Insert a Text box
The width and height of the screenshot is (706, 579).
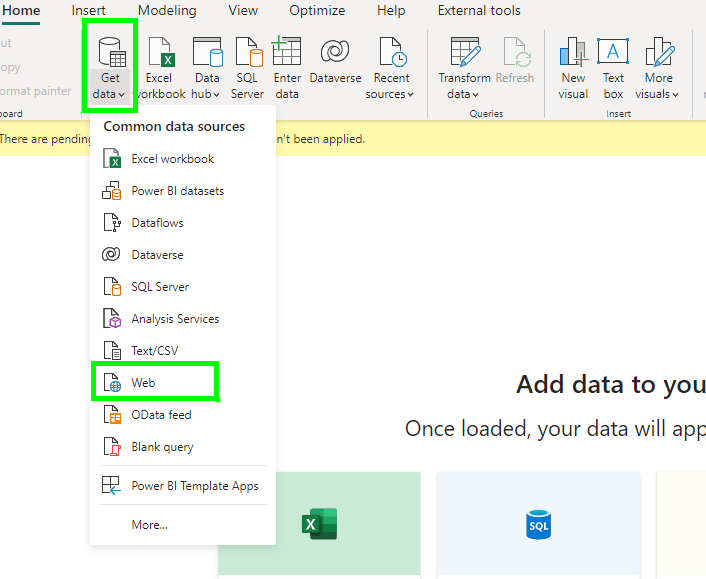pyautogui.click(x=613, y=68)
